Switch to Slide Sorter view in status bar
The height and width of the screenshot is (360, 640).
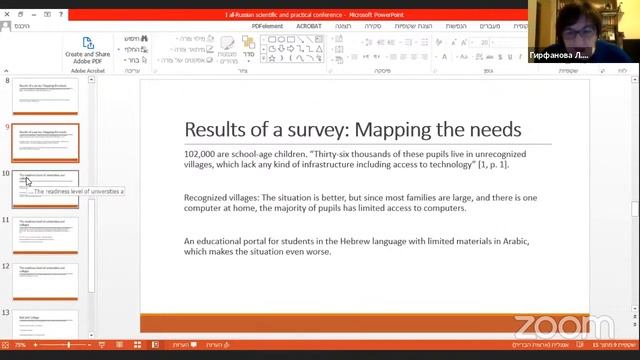pos(138,345)
